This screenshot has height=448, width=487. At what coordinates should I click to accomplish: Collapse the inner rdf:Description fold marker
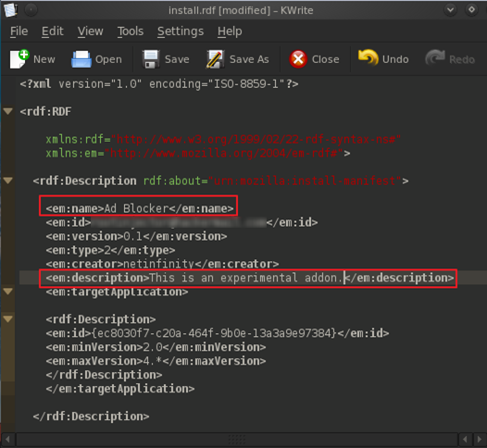[x=7, y=318]
